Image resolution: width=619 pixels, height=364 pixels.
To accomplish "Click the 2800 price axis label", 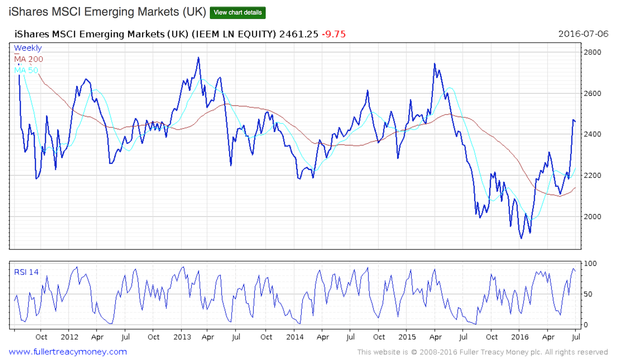I will coord(592,52).
